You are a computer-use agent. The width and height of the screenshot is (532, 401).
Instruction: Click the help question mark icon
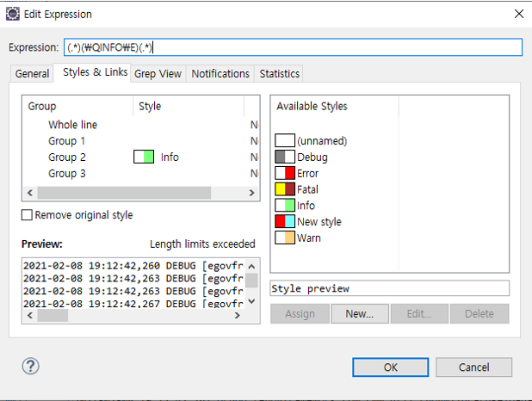coord(30,367)
